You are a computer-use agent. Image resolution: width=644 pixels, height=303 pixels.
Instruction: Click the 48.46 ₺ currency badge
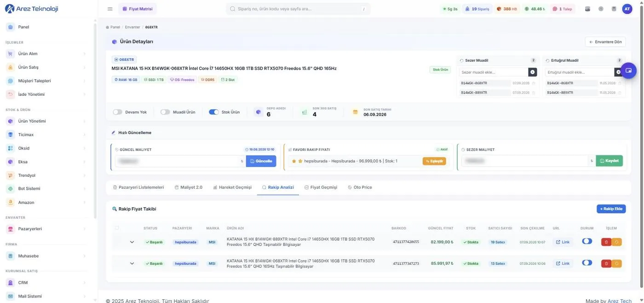coord(535,9)
